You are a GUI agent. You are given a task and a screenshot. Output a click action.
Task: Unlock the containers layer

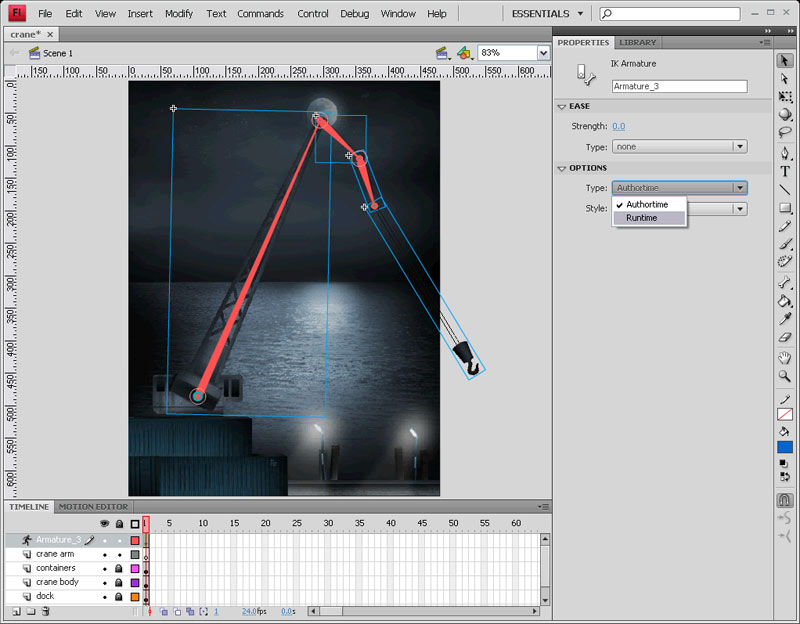(x=120, y=568)
